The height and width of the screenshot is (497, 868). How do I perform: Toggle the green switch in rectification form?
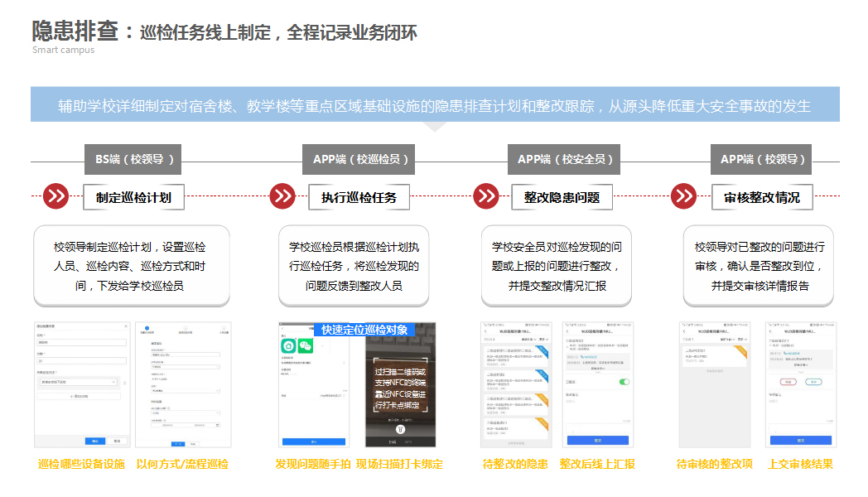tap(624, 382)
